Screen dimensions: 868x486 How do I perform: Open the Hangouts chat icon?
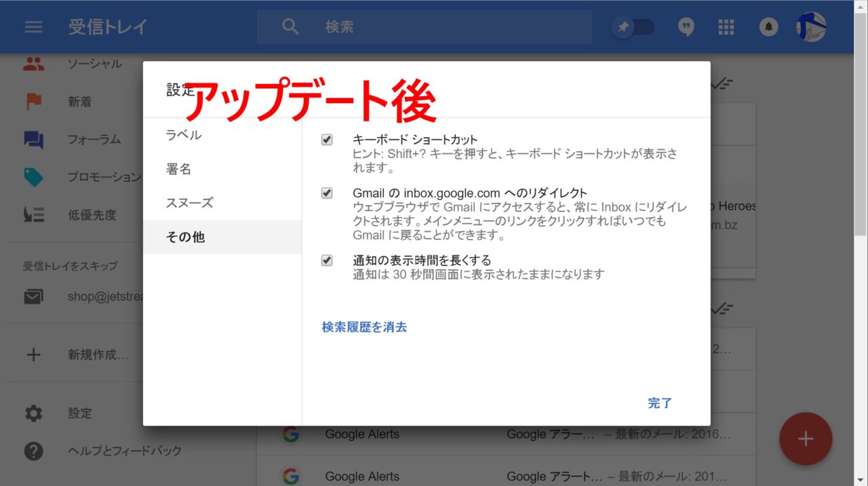686,27
